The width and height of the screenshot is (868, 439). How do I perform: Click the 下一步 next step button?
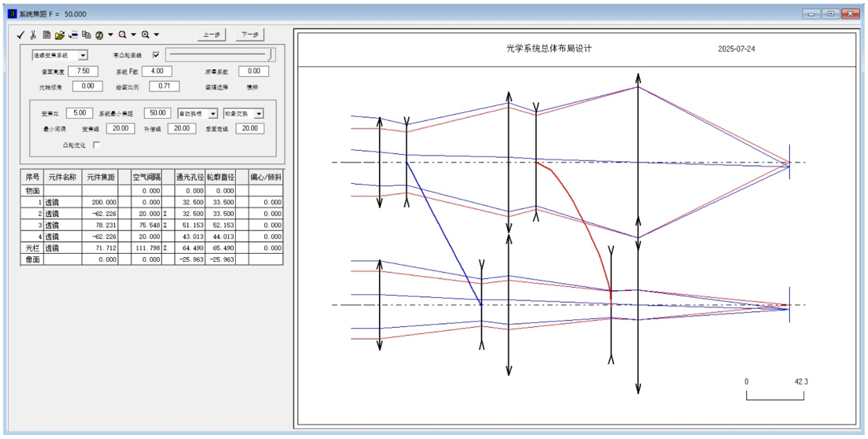[x=249, y=35]
